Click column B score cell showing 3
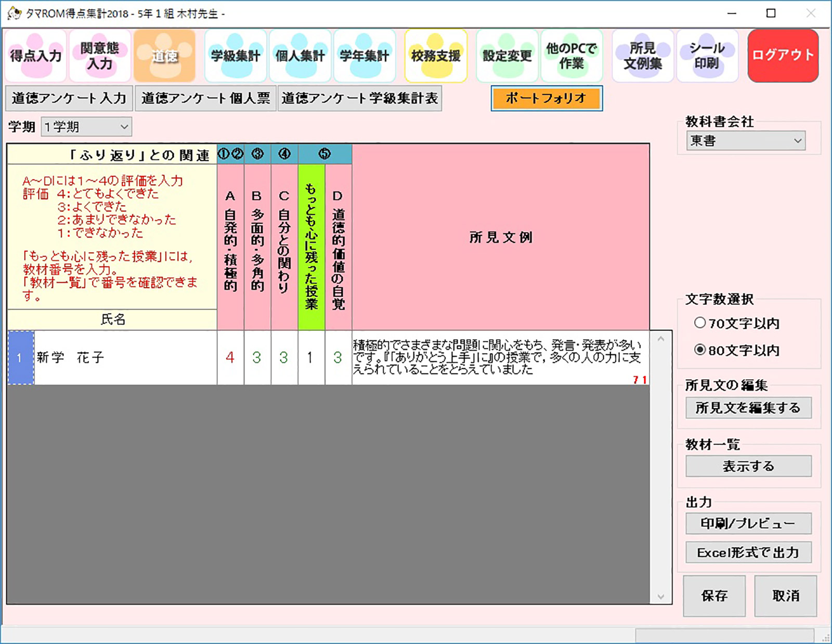 (257, 358)
